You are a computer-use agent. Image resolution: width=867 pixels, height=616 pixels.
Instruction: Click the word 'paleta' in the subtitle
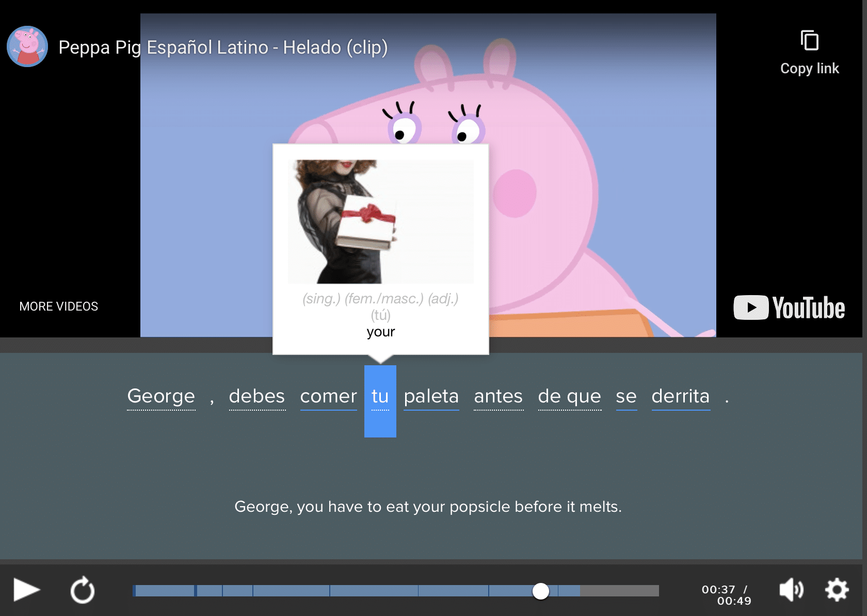click(431, 397)
